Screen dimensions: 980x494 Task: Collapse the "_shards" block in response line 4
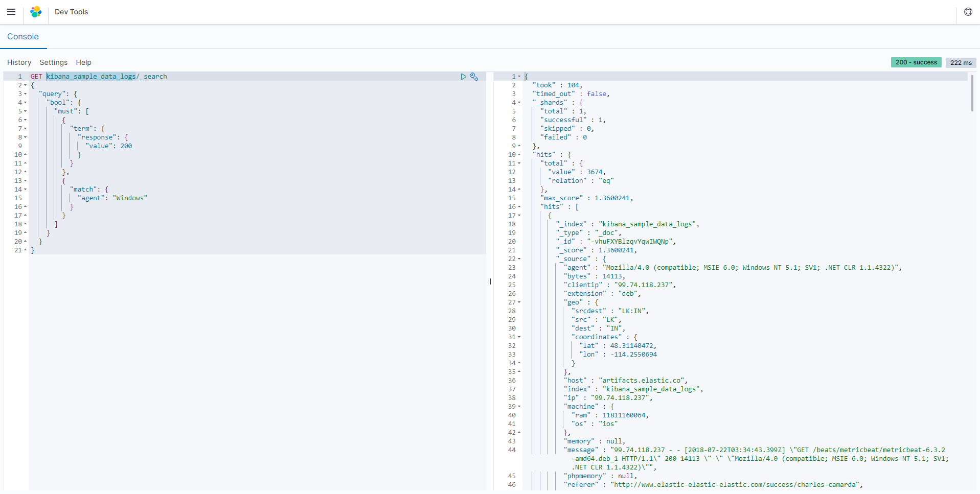pyautogui.click(x=519, y=103)
